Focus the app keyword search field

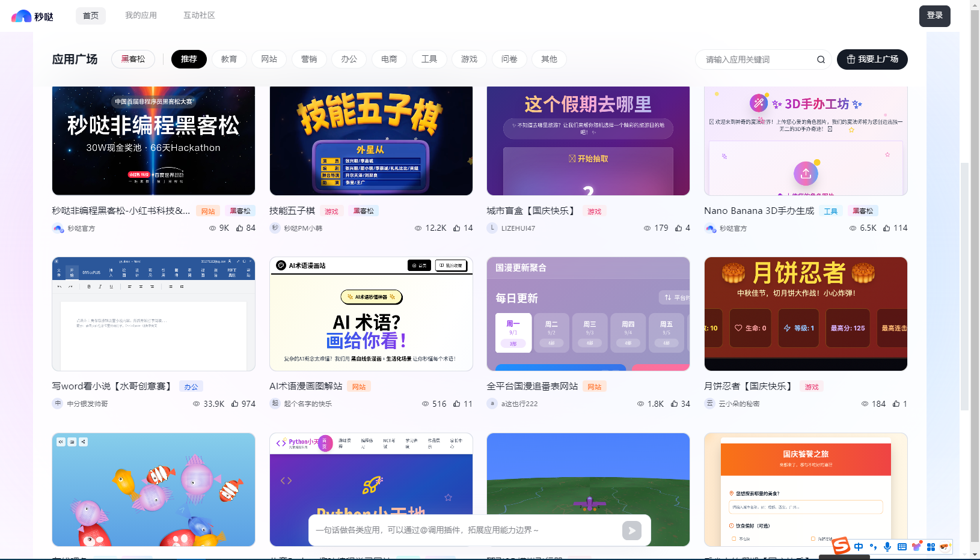pos(758,59)
